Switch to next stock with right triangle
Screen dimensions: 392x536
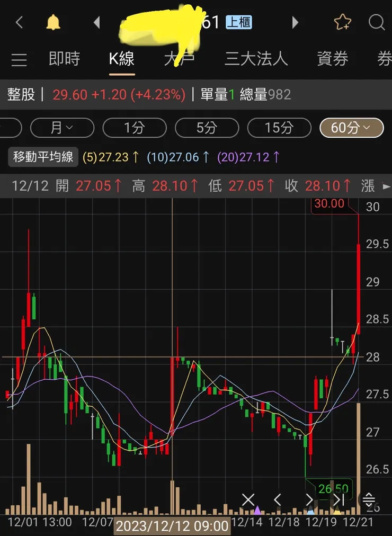pos(295,23)
